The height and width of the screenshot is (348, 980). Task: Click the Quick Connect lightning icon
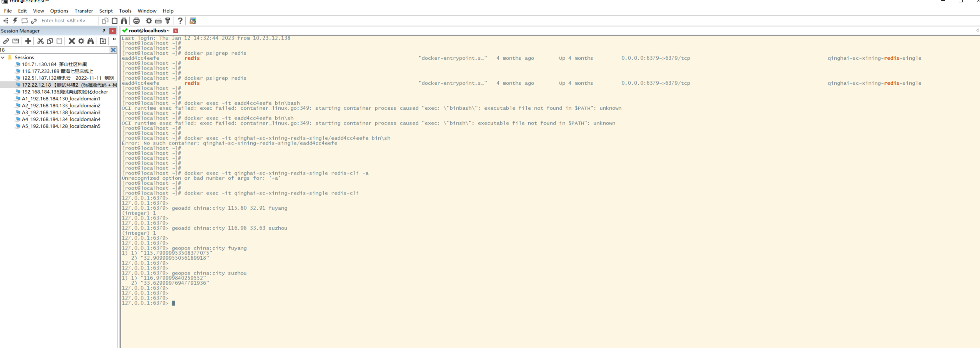15,21
